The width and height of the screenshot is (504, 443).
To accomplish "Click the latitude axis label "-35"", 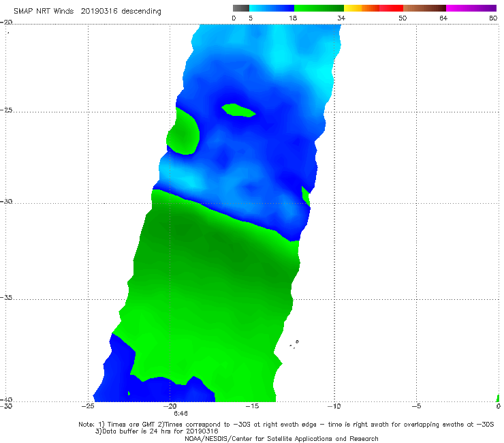I will click(6, 298).
